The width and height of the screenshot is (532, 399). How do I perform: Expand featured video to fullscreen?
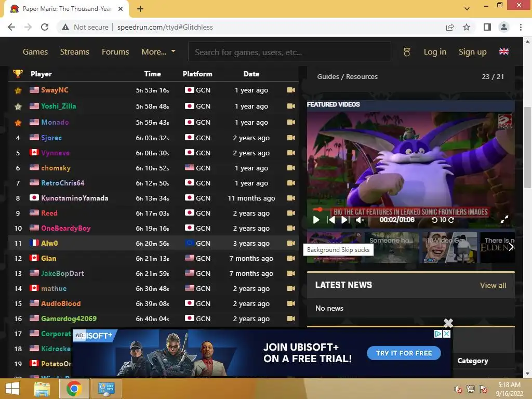pyautogui.click(x=504, y=219)
